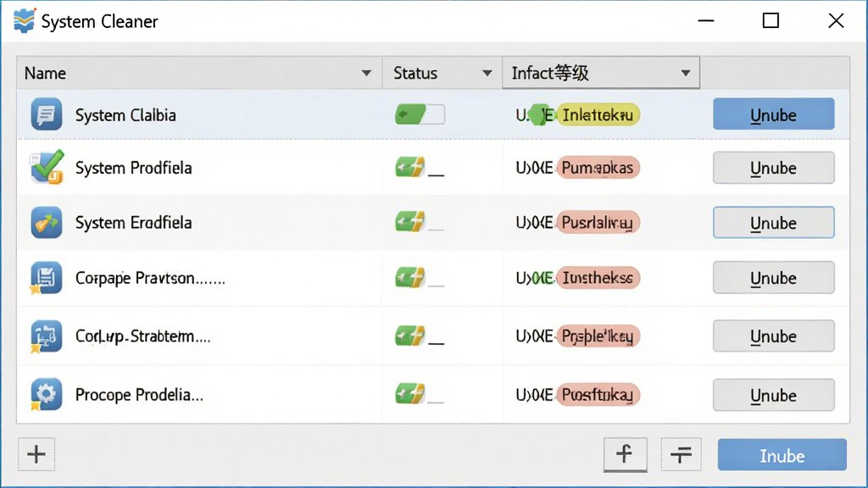Click the Status column header text

point(415,73)
